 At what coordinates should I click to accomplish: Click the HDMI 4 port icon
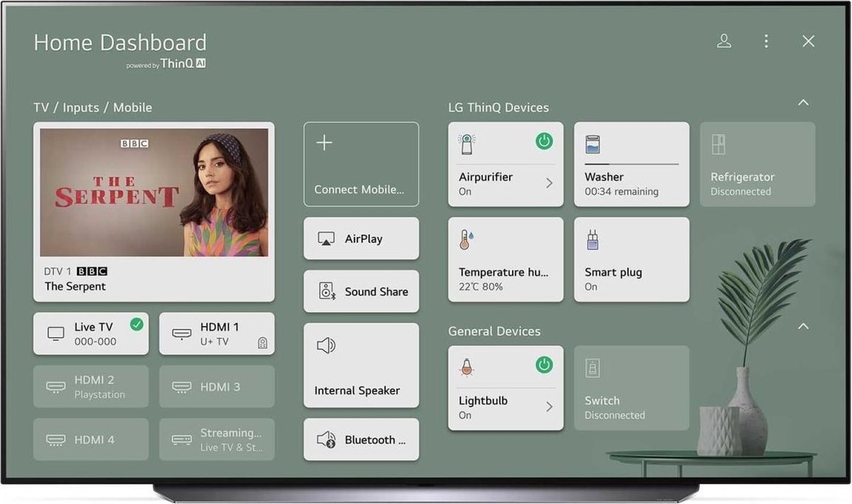point(55,439)
